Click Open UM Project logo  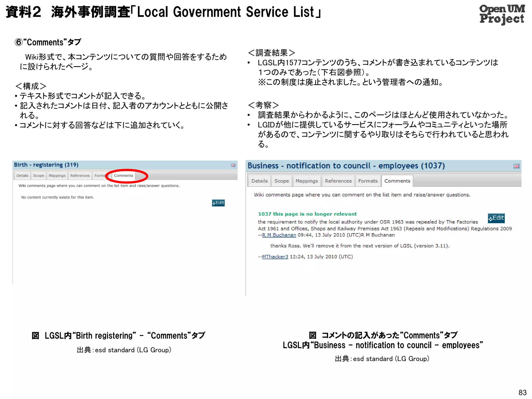click(502, 14)
